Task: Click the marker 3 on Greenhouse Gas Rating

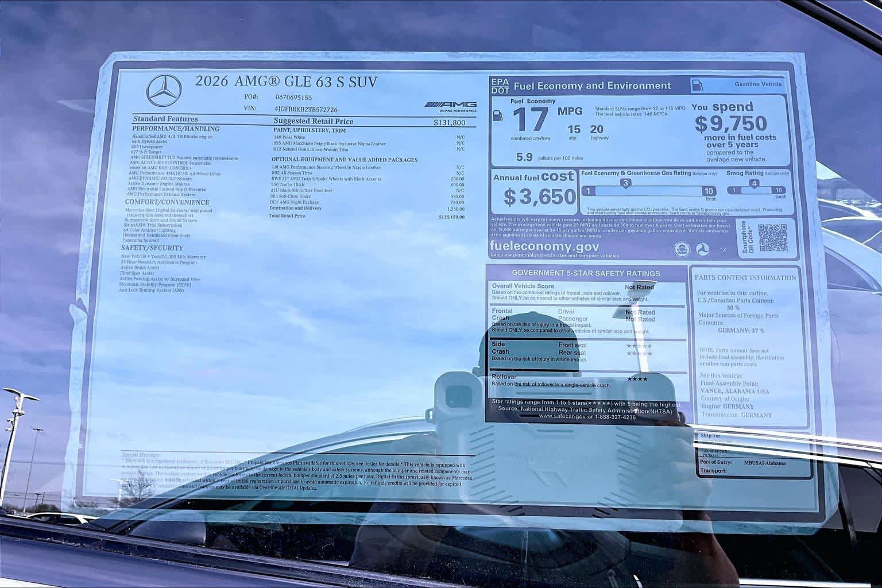Action: pyautogui.click(x=625, y=183)
